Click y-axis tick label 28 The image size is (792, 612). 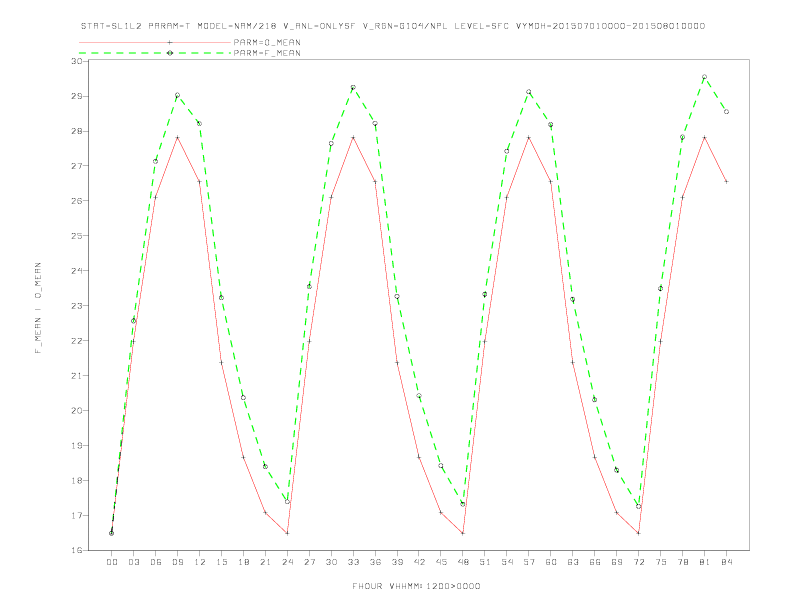point(77,131)
